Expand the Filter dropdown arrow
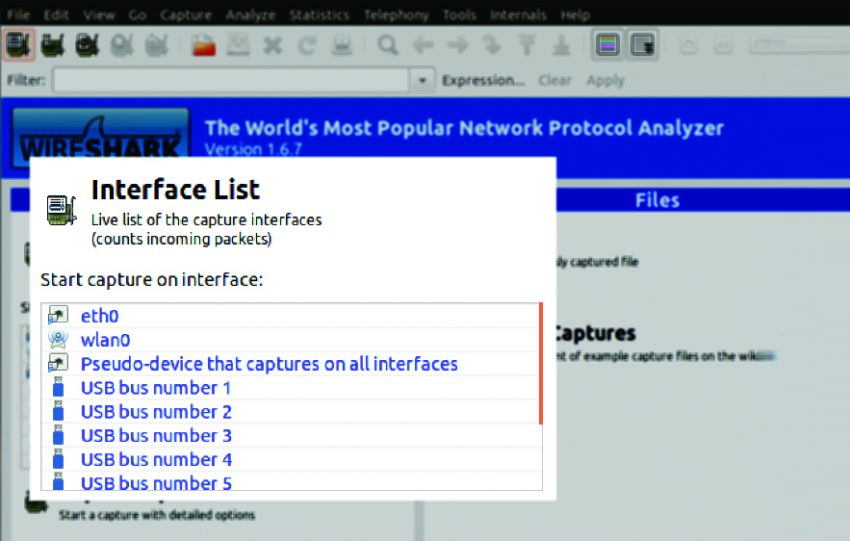Image resolution: width=850 pixels, height=541 pixels. point(423,80)
